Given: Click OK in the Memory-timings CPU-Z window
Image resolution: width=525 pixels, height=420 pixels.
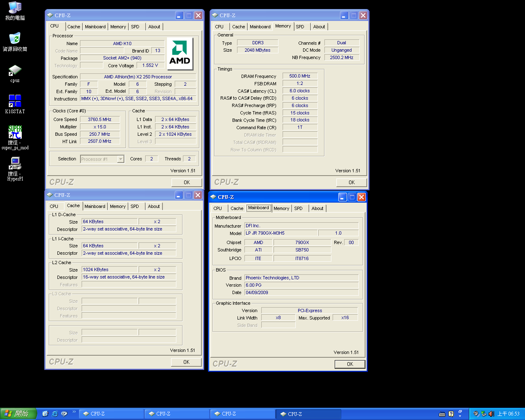Looking at the screenshot, I should pos(352,183).
